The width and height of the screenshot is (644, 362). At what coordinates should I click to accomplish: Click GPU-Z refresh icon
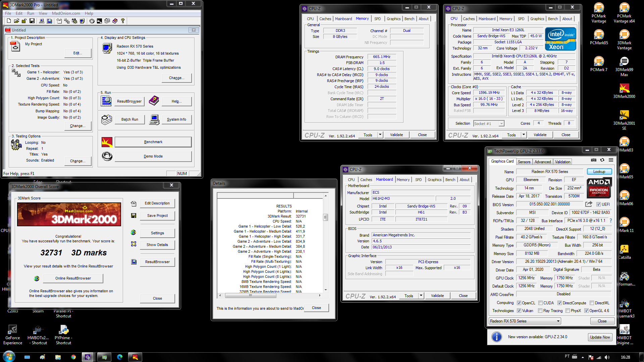pyautogui.click(x=602, y=160)
